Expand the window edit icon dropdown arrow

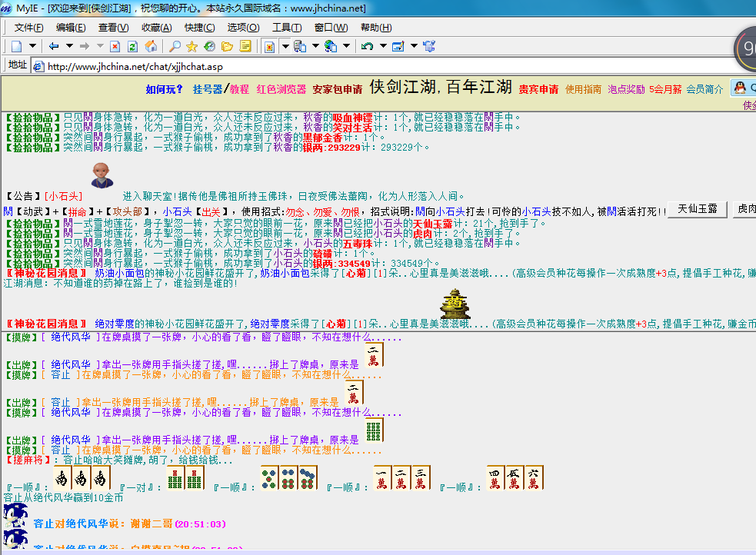pos(414,46)
